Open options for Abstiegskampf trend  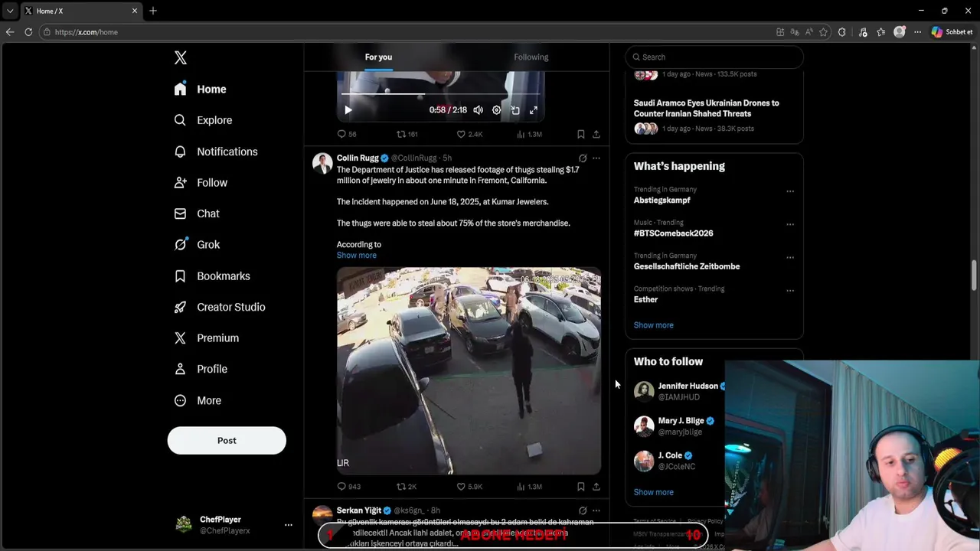790,191
